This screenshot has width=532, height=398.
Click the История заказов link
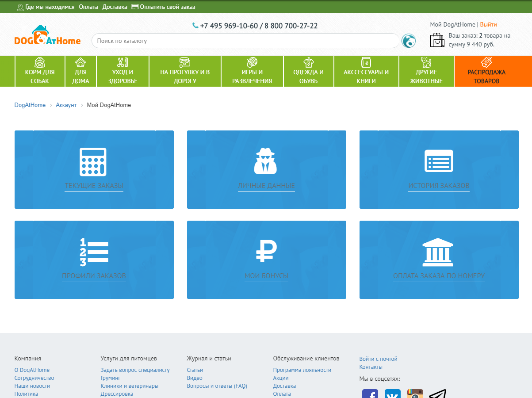click(439, 186)
